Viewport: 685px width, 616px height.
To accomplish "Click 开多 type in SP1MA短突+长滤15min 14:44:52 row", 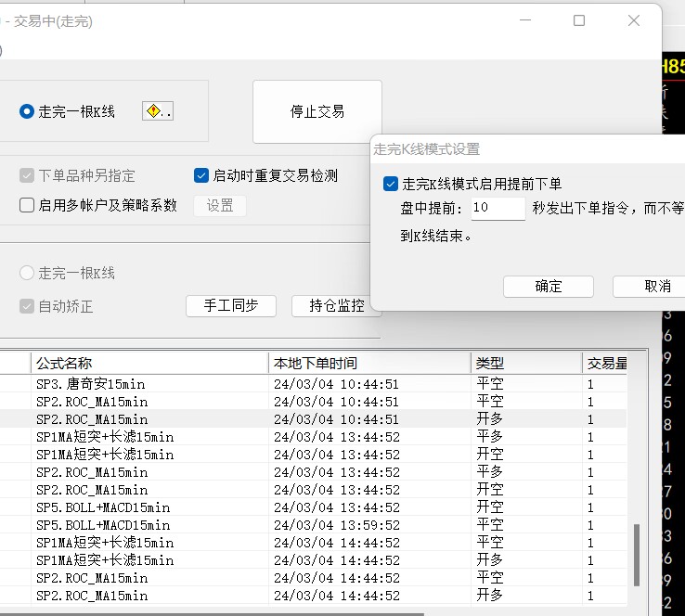I will coord(490,560).
